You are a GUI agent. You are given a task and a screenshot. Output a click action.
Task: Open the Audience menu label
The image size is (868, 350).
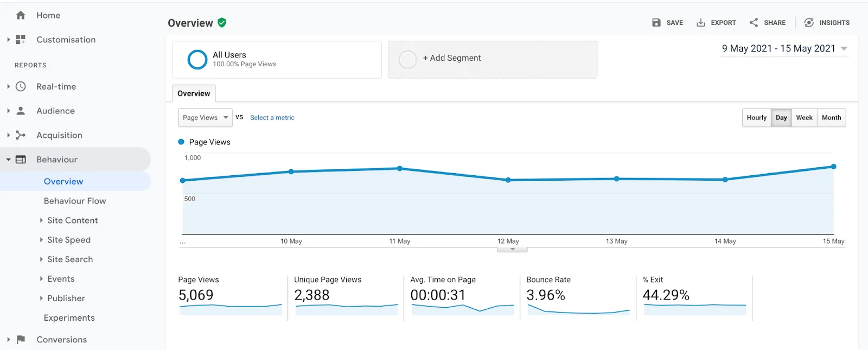point(55,111)
